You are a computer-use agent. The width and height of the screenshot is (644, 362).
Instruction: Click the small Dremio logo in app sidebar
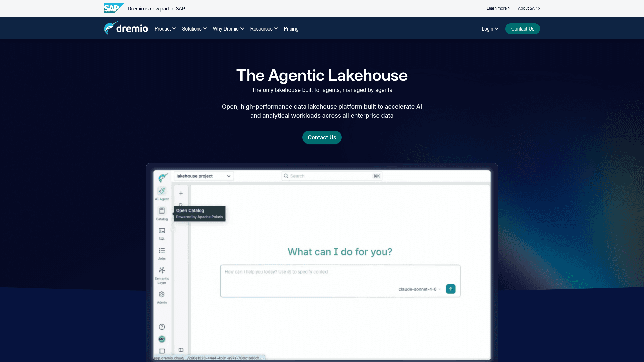163,177
